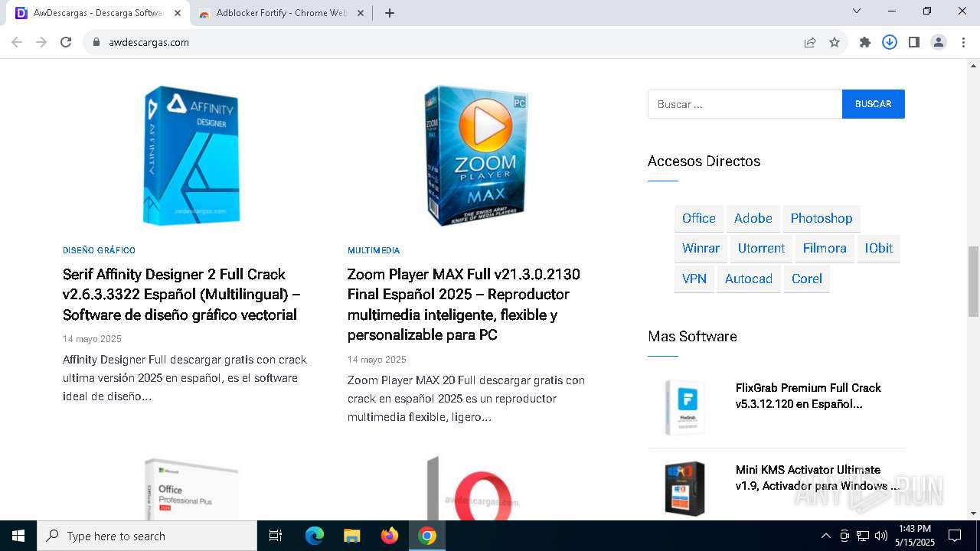Image resolution: width=980 pixels, height=551 pixels.
Task: Open the MULTIMEDIA category link
Action: click(x=374, y=250)
